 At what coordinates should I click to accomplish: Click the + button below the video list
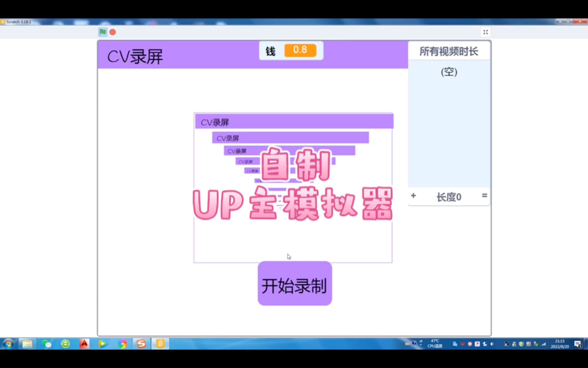(413, 196)
